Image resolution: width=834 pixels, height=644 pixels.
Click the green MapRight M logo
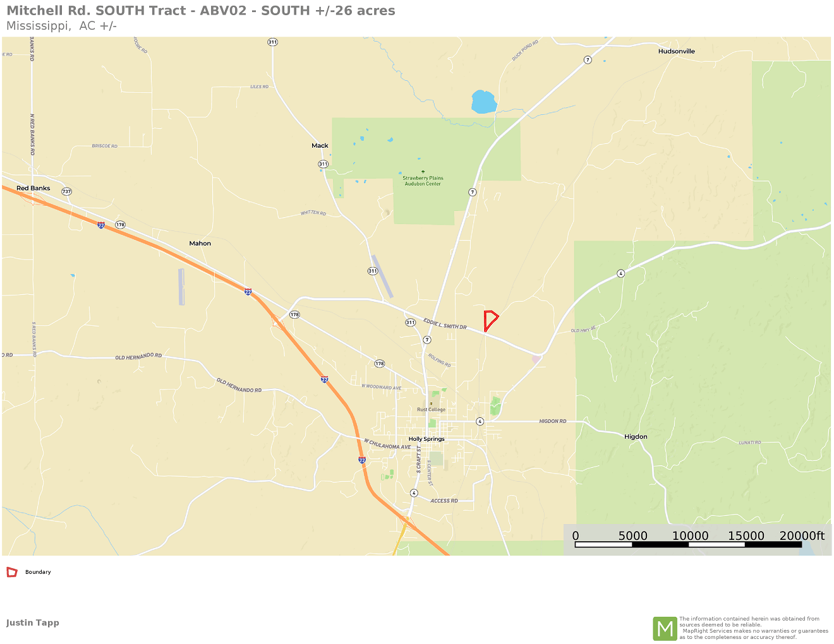[x=665, y=629]
